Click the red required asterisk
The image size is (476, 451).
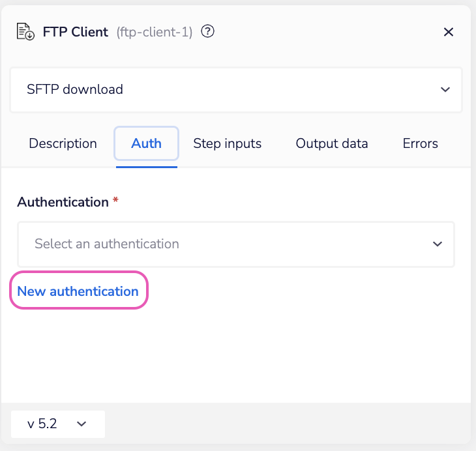click(x=115, y=201)
